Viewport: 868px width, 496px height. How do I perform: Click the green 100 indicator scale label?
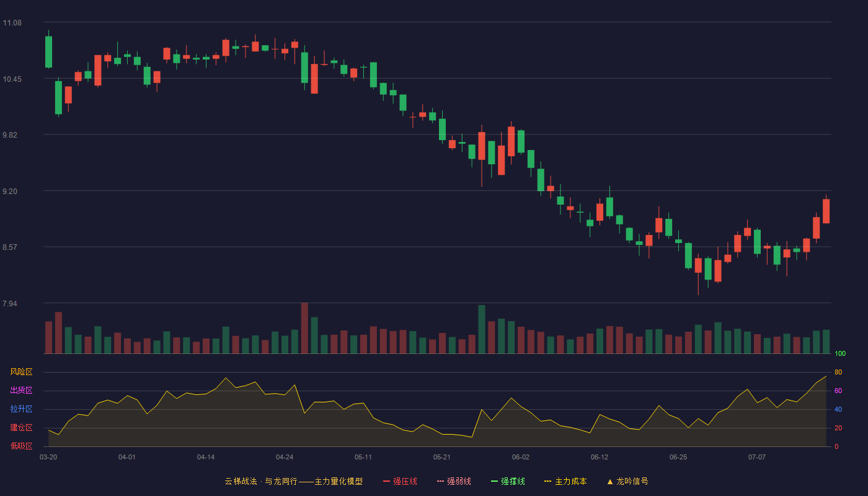[x=840, y=354]
